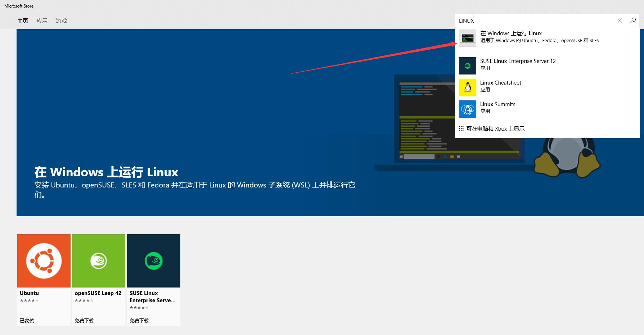Click the Microsoft Store window title

pos(19,6)
